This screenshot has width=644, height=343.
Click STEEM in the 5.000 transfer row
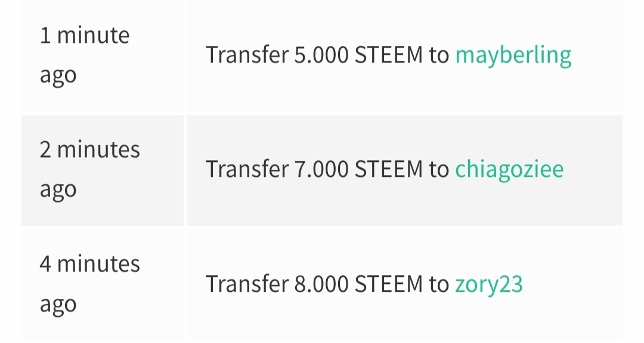[389, 55]
